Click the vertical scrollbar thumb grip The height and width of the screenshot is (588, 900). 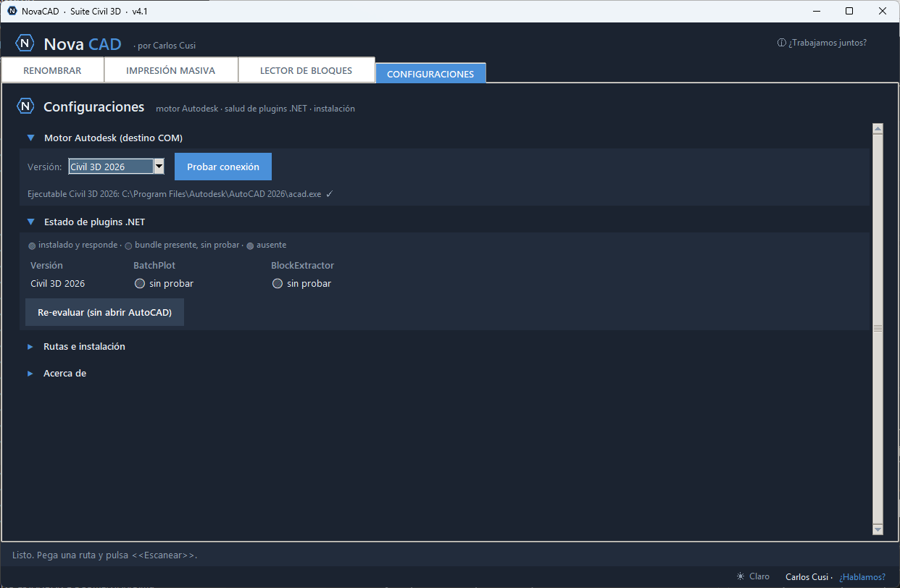tap(878, 328)
